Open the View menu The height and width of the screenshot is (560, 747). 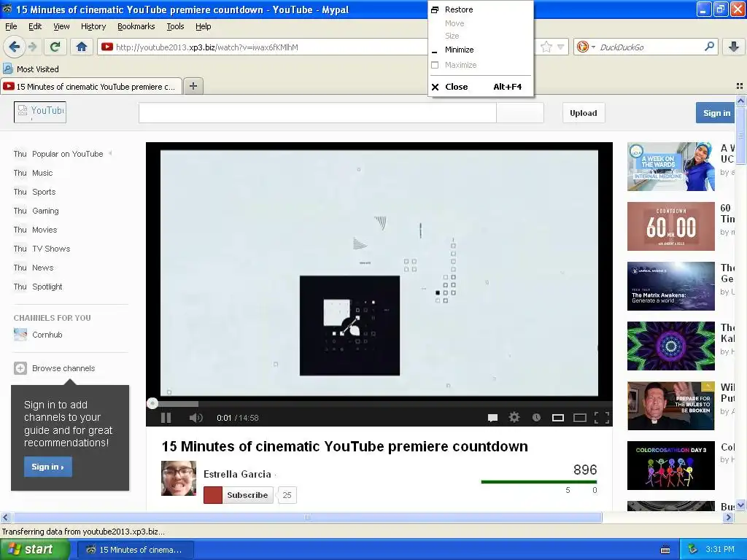[x=61, y=26]
